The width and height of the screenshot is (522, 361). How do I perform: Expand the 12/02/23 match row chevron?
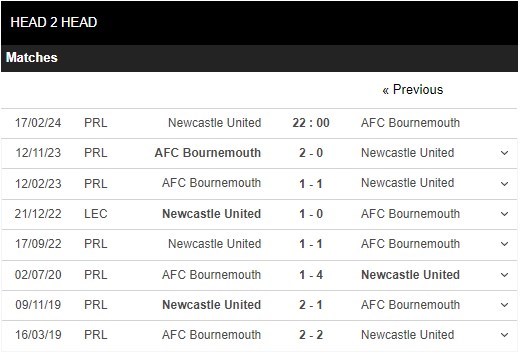pos(504,184)
